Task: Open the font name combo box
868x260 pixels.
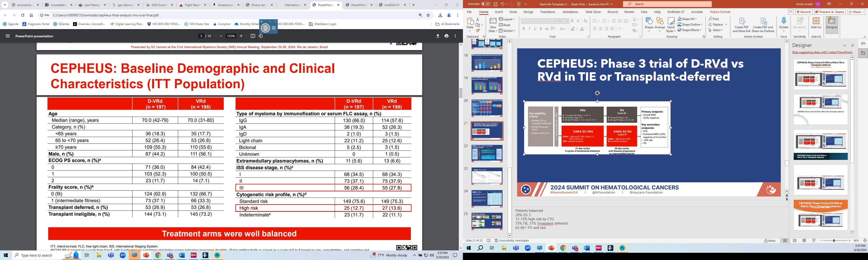Action: 539,21
